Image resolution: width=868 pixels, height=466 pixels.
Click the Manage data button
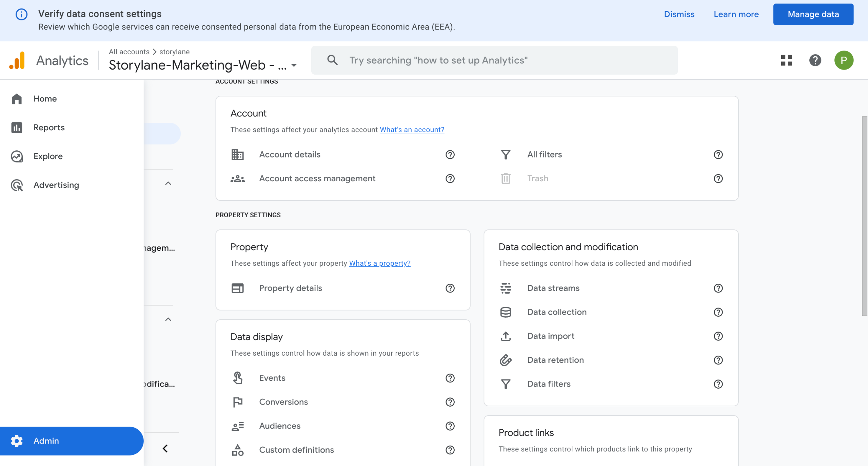pyautogui.click(x=813, y=14)
